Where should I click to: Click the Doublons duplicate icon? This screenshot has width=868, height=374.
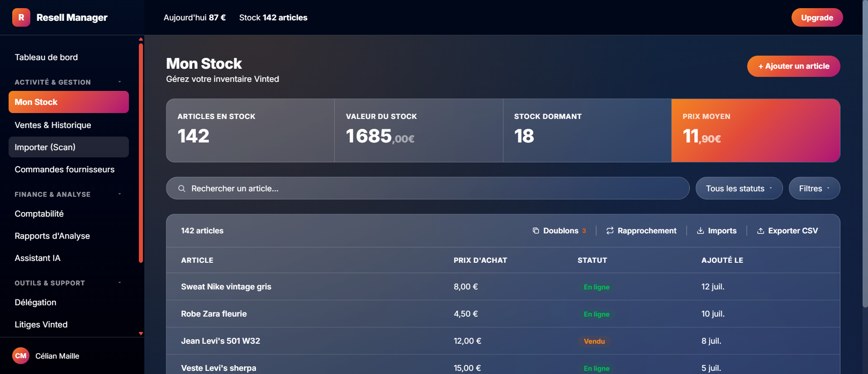[536, 231]
